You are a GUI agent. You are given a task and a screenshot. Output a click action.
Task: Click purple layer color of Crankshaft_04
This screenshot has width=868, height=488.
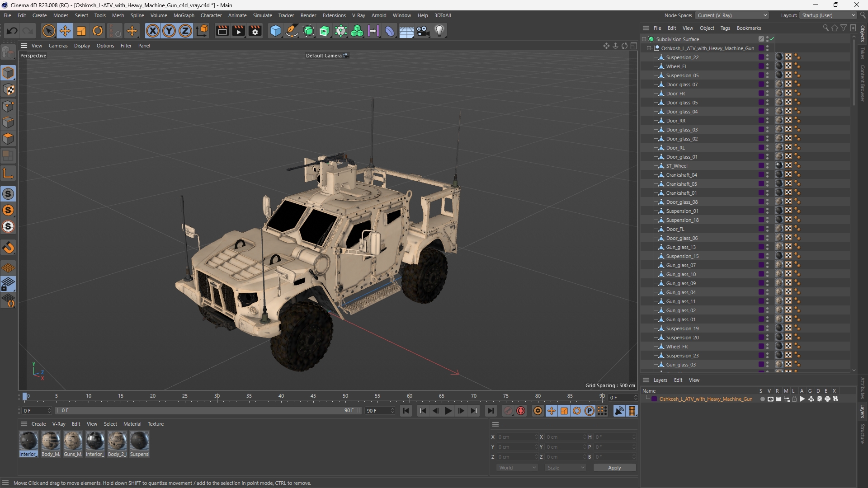click(x=761, y=175)
